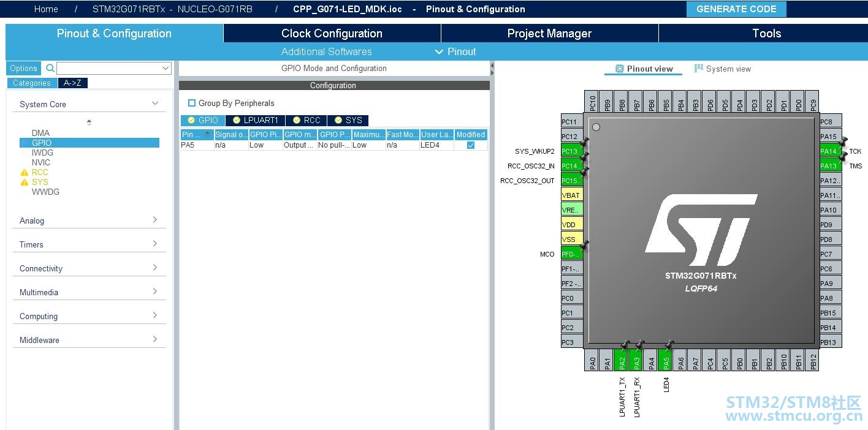Screen dimensions: 868x430
Task: Expand the Timers category
Action: tap(155, 244)
